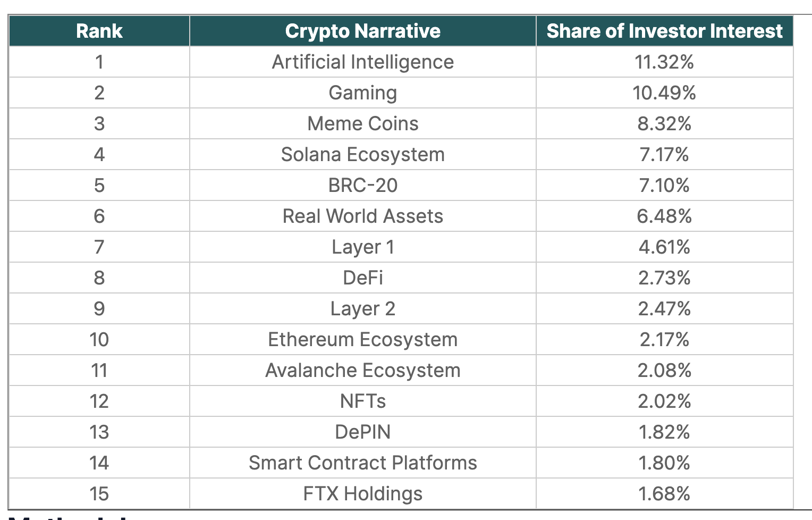
Task: Click the Layer 1 cell
Action: pos(362,247)
